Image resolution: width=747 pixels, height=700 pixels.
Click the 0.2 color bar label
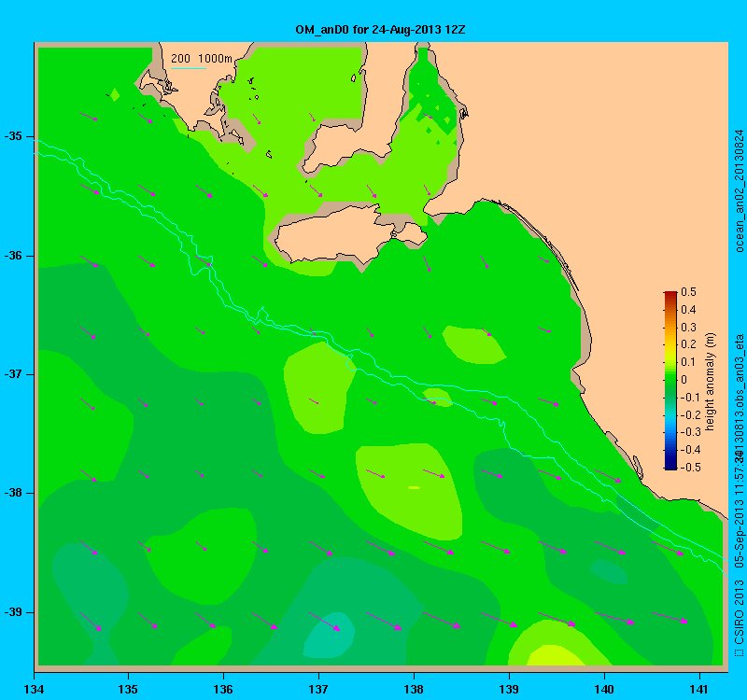click(688, 344)
